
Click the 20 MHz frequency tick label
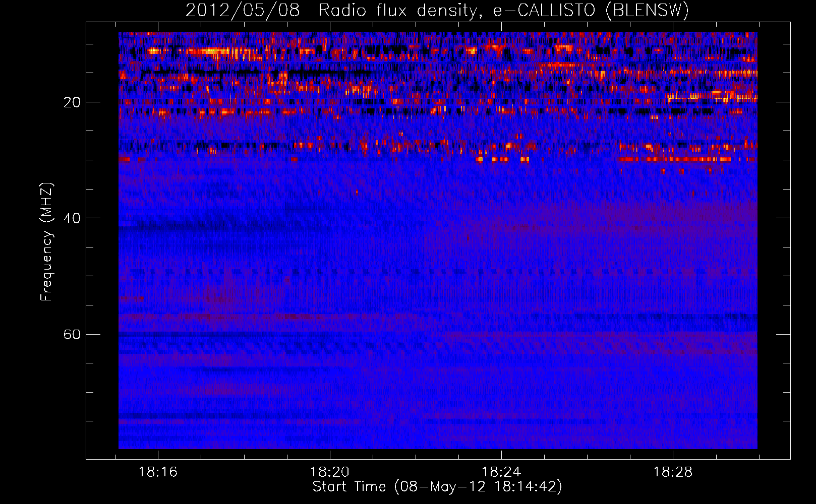tap(72, 102)
